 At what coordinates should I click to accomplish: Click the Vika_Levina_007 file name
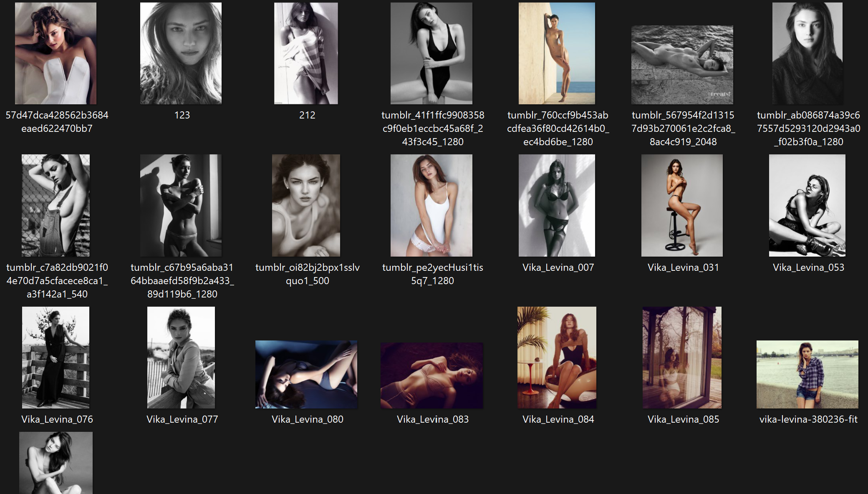click(x=558, y=267)
